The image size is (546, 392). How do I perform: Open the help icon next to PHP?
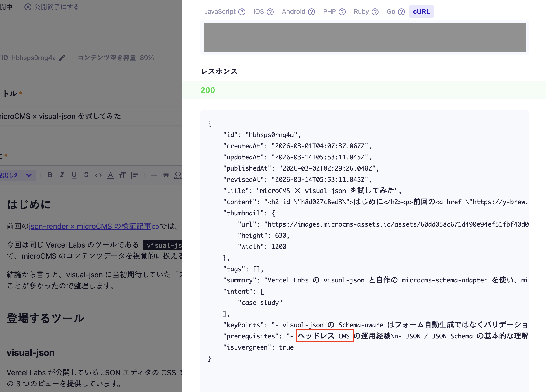click(342, 12)
